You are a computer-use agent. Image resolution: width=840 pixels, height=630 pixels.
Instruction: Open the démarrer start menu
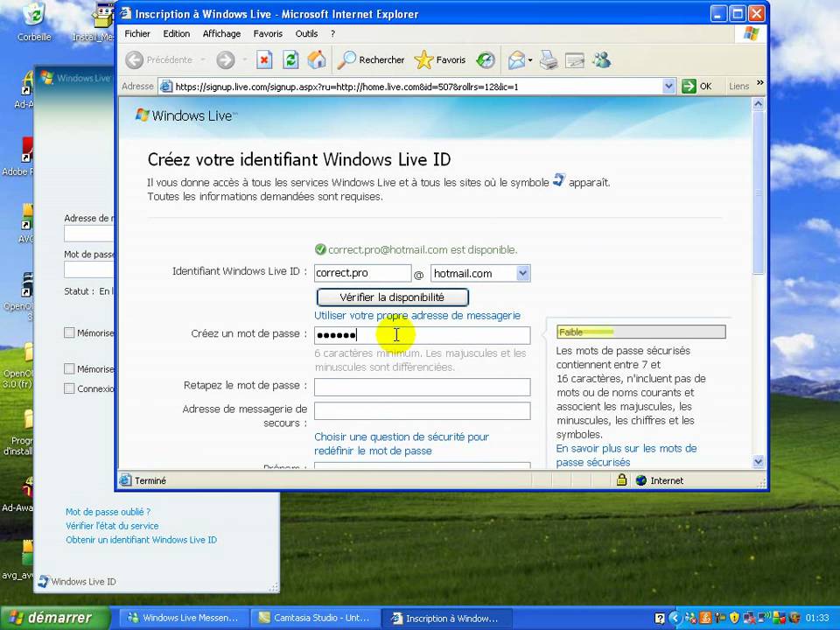(54, 618)
